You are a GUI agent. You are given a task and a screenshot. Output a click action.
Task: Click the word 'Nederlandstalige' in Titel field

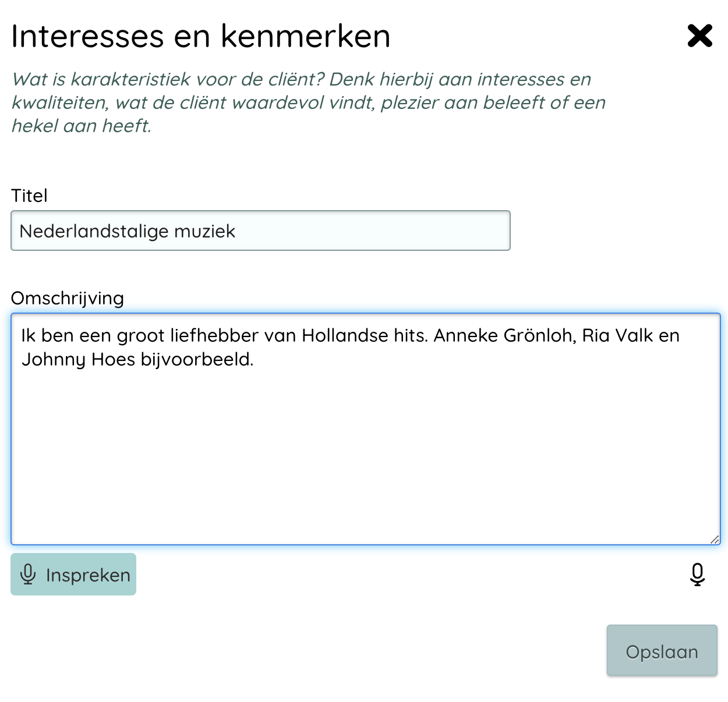click(x=94, y=231)
